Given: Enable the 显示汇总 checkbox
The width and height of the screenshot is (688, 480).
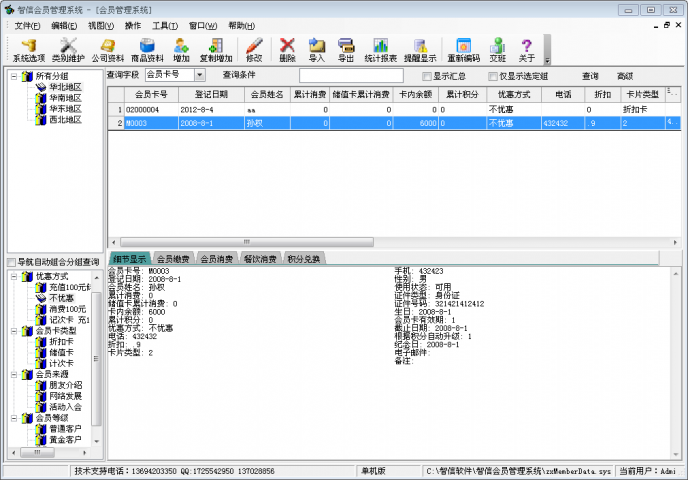Looking at the screenshot, I should tap(426, 76).
